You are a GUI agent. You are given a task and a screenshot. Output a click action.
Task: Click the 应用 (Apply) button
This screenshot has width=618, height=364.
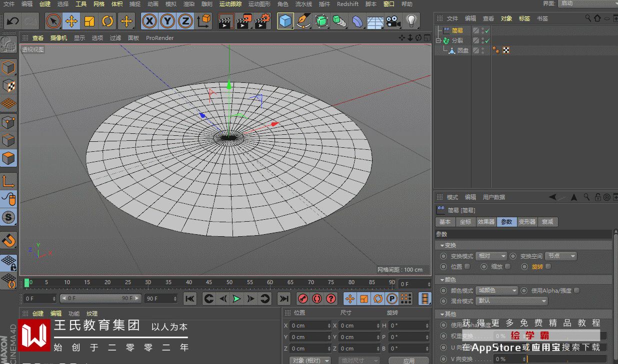click(x=408, y=361)
